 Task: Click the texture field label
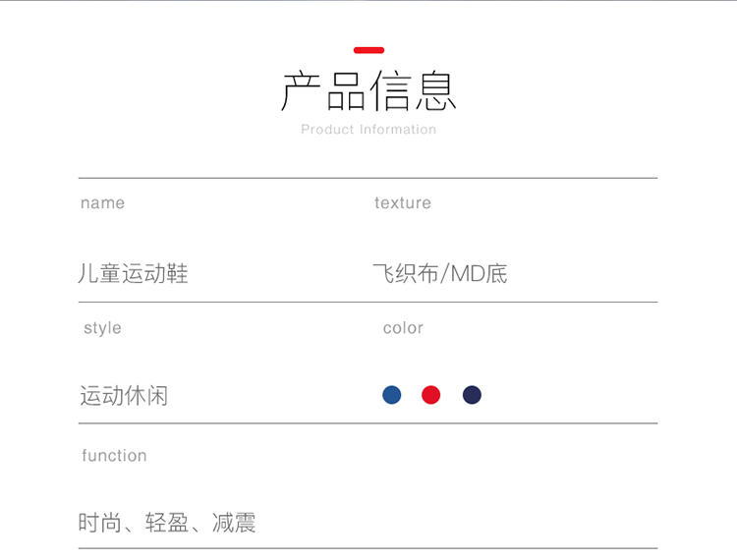click(x=402, y=203)
